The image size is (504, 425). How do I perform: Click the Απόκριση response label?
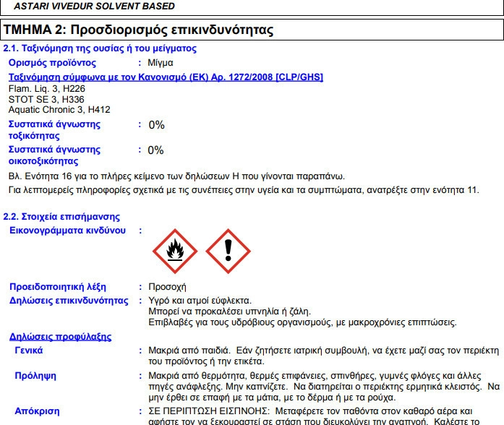click(x=37, y=410)
